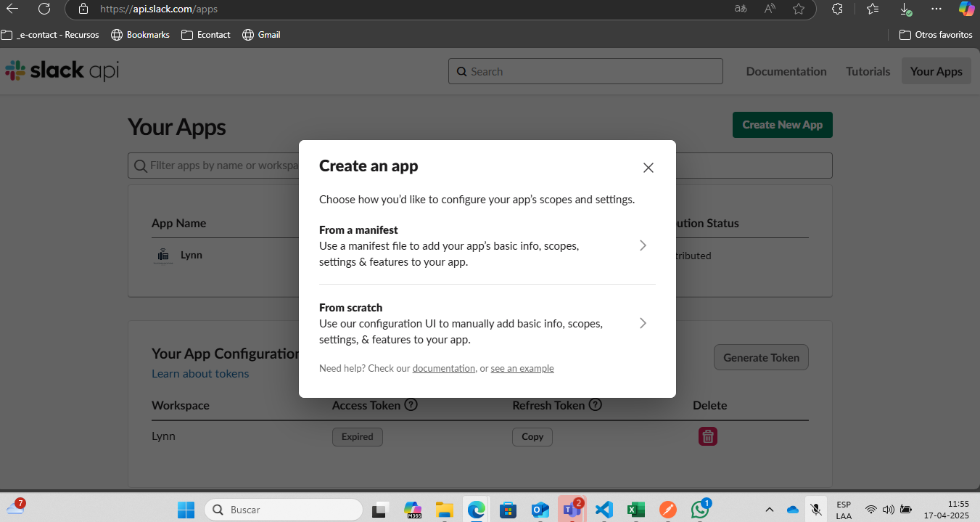Unmute the microphone in the system tray
The image size is (980, 522).
[815, 509]
